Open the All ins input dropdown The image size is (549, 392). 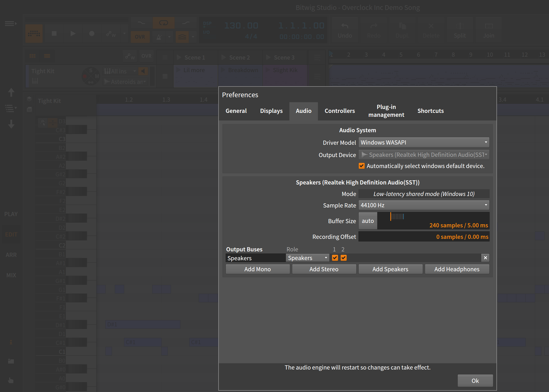click(121, 71)
